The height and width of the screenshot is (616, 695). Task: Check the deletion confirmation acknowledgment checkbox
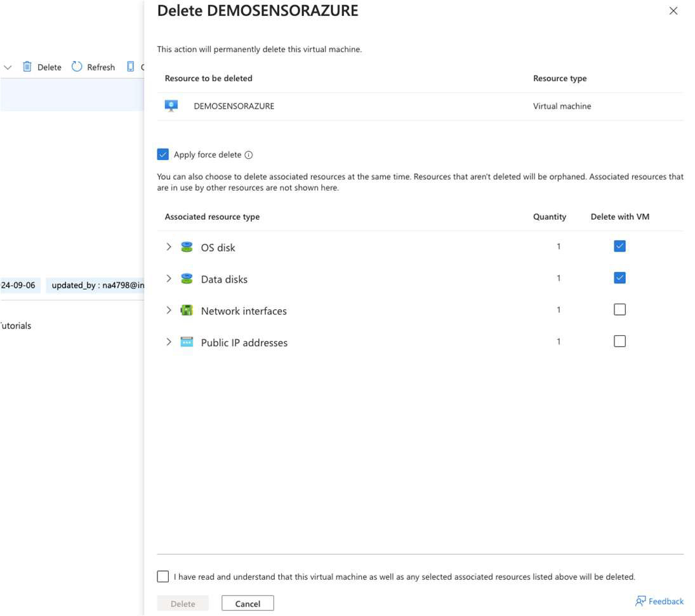coord(163,576)
